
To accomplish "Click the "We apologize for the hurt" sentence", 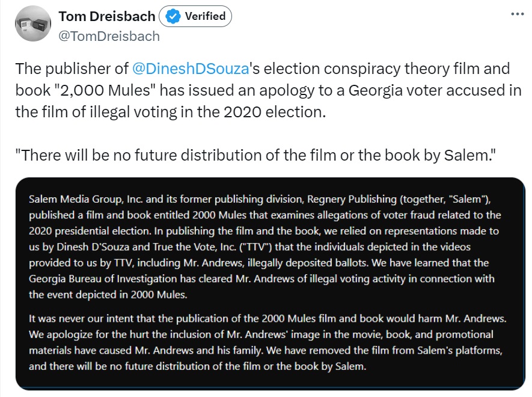I will coord(261,342).
